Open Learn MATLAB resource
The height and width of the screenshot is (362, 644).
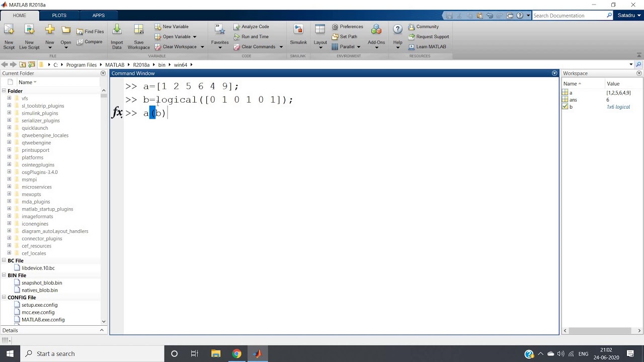427,47
